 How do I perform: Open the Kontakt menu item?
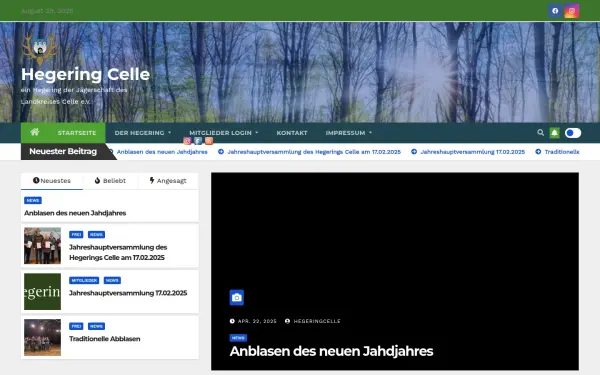[292, 133]
